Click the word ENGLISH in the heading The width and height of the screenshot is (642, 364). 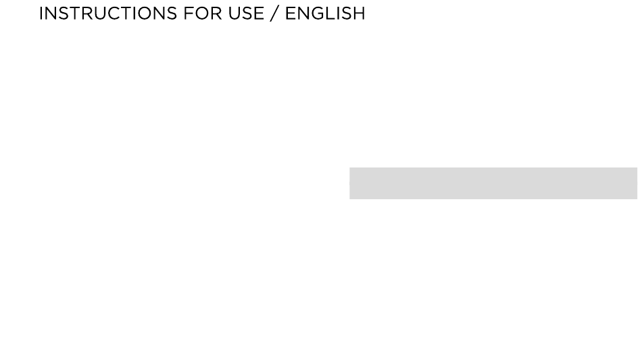(326, 14)
